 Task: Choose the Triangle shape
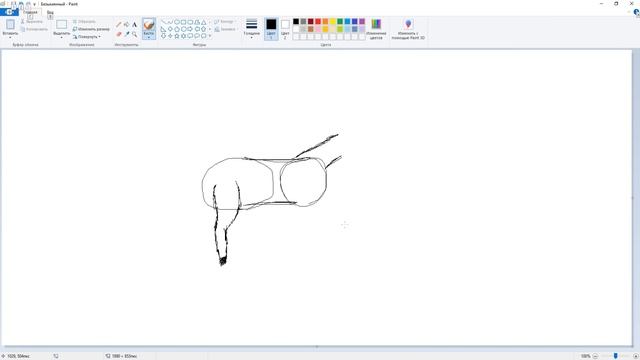click(x=203, y=22)
